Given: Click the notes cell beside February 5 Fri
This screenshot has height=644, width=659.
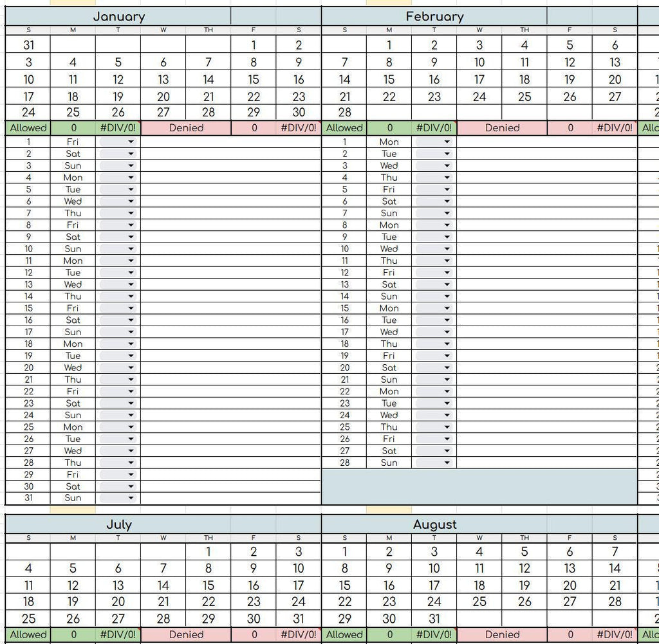Looking at the screenshot, I should point(547,189).
